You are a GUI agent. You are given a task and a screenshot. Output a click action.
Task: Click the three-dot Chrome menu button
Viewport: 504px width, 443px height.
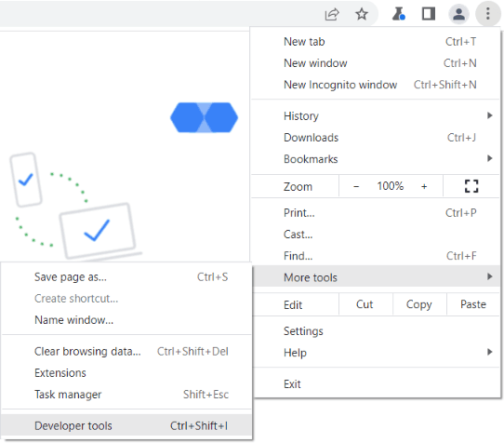pos(488,14)
